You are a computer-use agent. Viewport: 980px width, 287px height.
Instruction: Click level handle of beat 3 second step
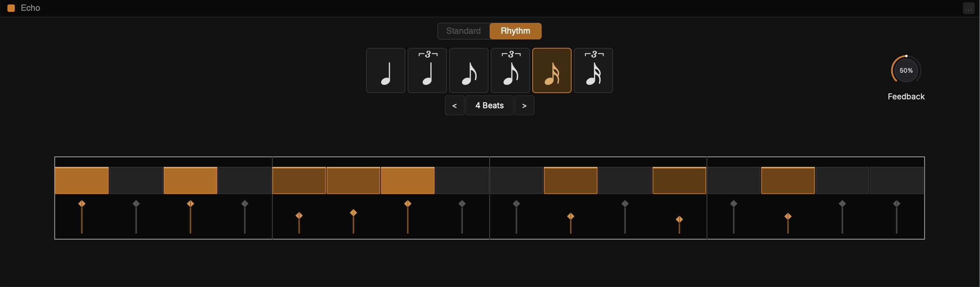tap(570, 217)
